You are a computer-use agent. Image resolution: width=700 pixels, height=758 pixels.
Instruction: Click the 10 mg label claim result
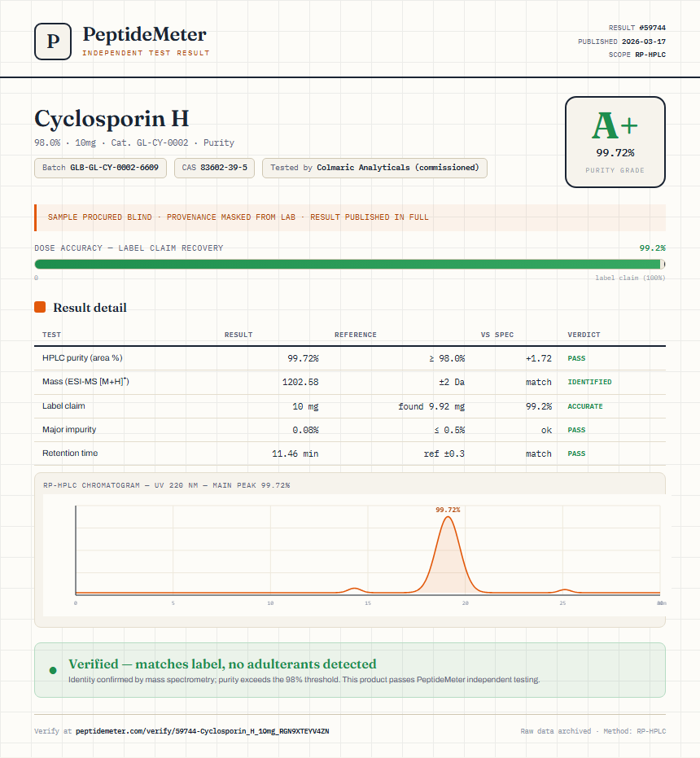[305, 406]
